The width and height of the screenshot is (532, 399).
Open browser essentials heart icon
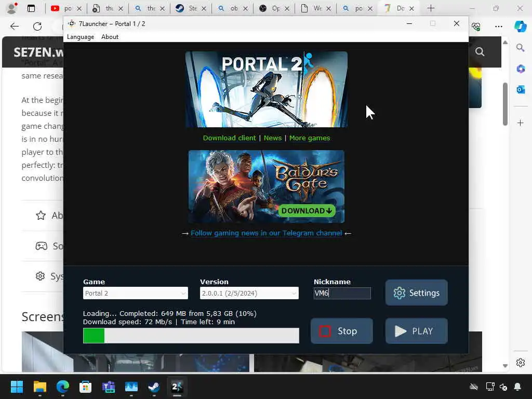click(x=476, y=26)
